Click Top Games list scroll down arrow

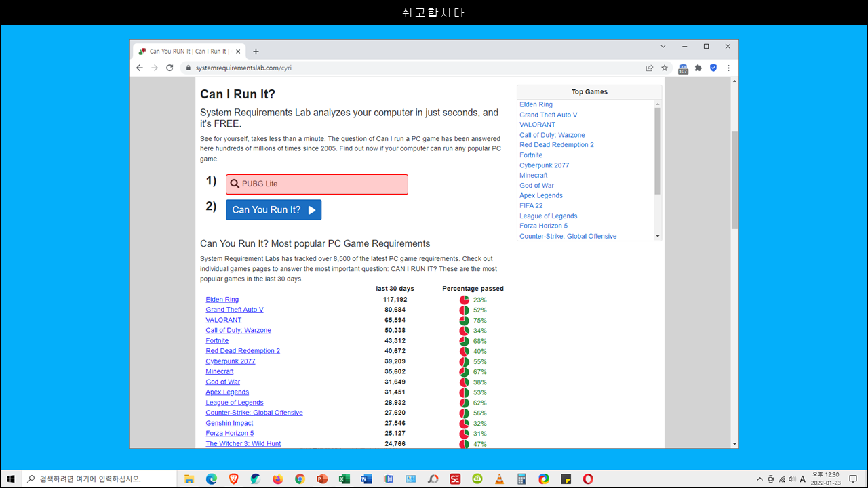tap(657, 236)
